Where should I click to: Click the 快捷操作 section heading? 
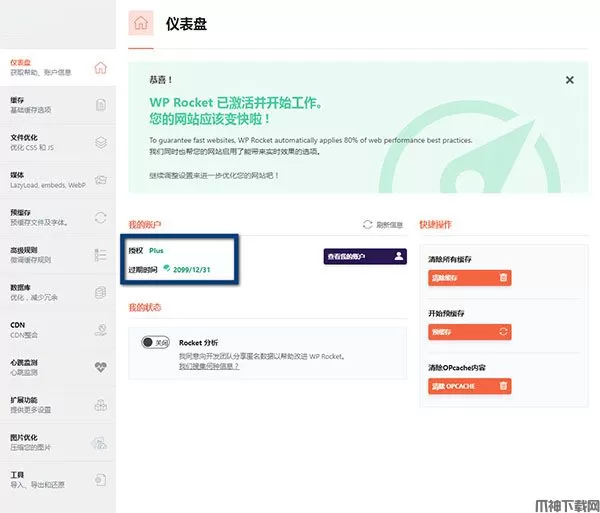coord(435,225)
